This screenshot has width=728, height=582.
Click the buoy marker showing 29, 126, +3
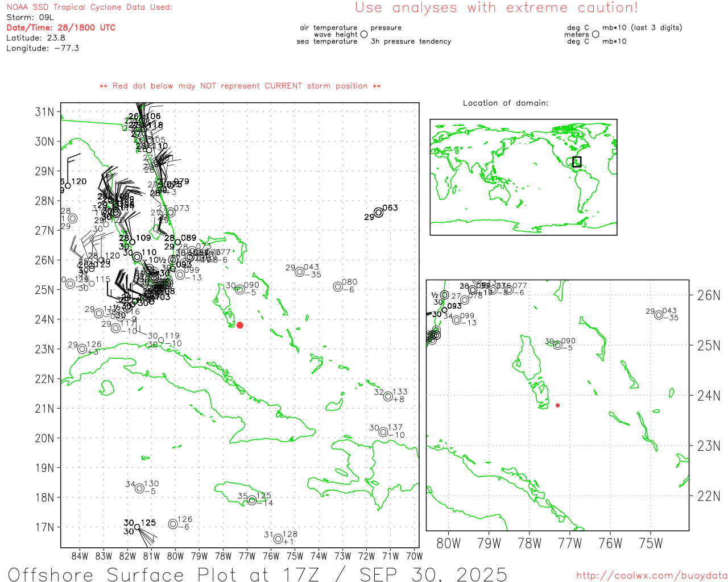point(82,349)
